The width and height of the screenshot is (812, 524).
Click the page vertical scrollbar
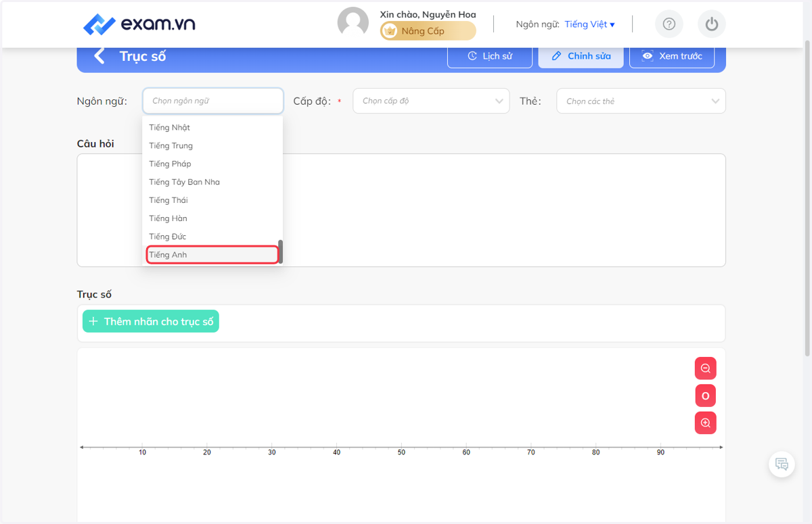(x=807, y=198)
